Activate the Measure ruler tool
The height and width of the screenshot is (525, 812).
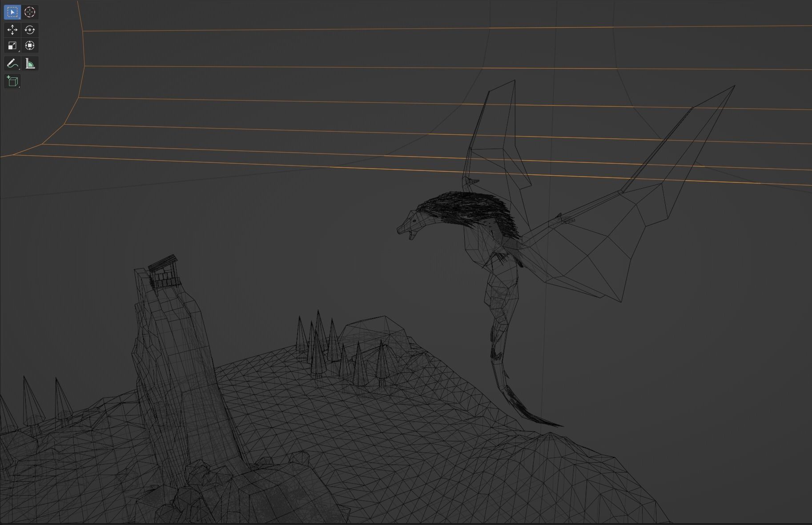(x=30, y=64)
